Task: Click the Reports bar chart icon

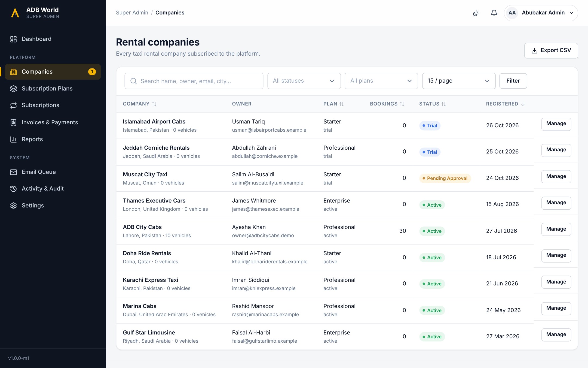Action: pos(13,139)
